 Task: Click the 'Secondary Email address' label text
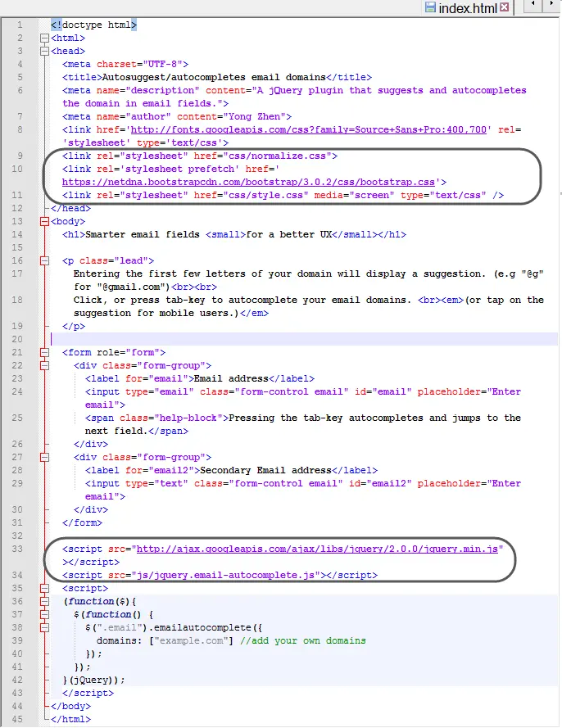click(265, 470)
